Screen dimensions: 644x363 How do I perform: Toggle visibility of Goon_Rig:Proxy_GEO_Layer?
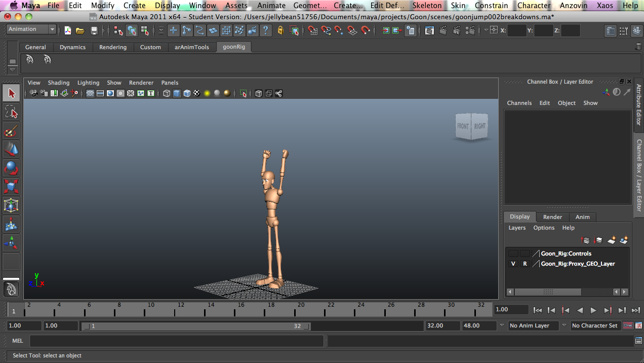(x=513, y=264)
